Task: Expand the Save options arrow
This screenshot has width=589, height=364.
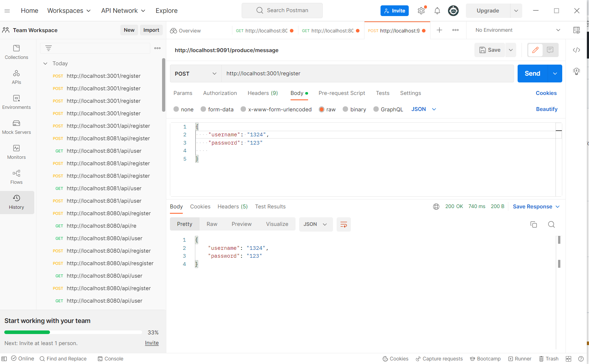Action: [x=511, y=50]
